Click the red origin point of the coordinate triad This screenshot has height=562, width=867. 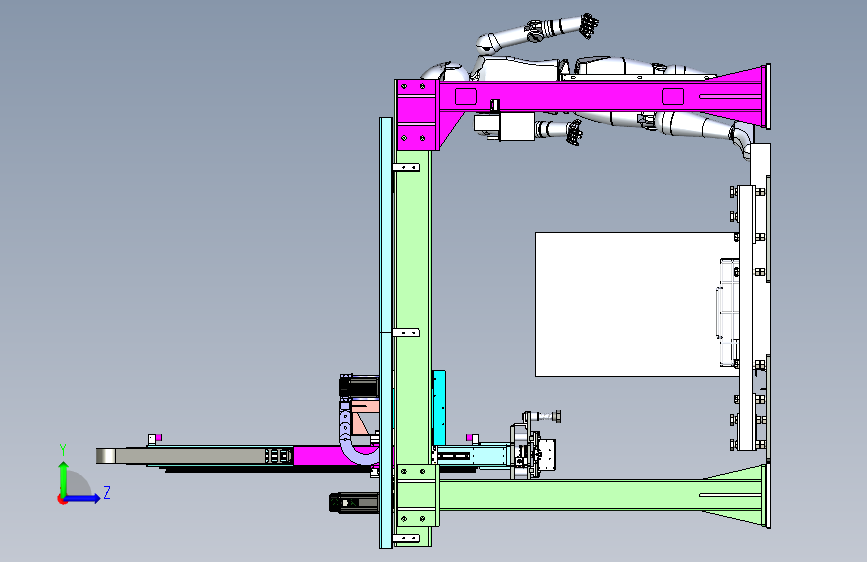click(x=62, y=499)
